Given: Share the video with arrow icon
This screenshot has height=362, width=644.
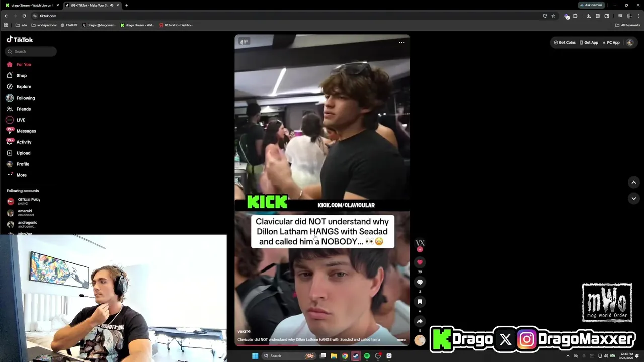Looking at the screenshot, I should (x=420, y=321).
